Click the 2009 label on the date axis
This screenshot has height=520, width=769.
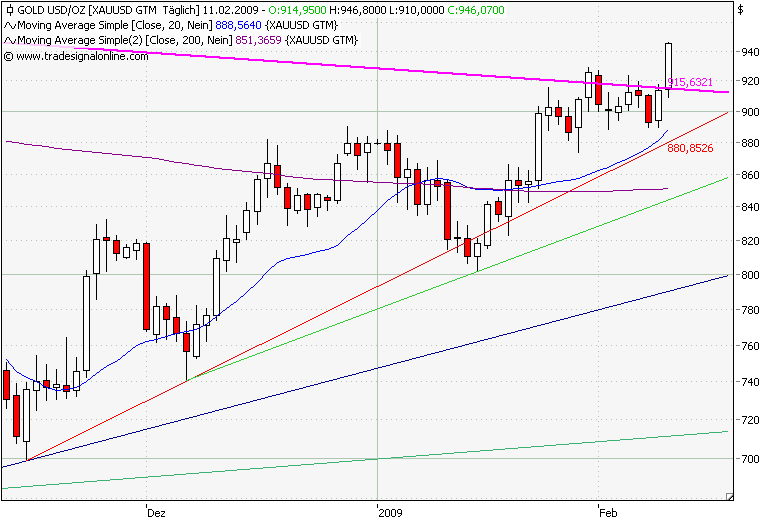(390, 513)
